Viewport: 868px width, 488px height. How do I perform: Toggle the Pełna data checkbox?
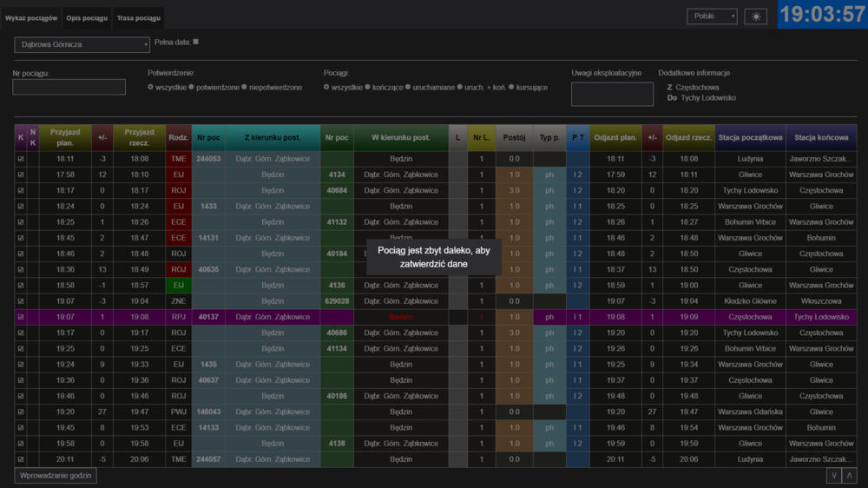(x=196, y=42)
